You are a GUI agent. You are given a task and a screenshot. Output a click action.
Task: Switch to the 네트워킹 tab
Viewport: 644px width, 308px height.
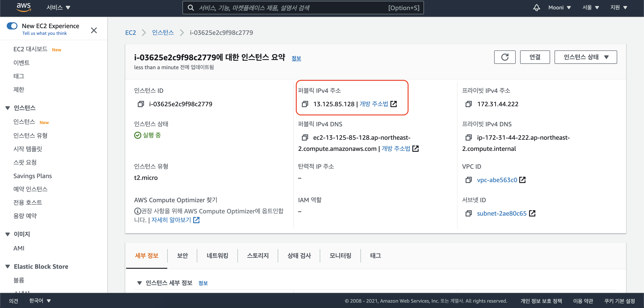click(217, 256)
